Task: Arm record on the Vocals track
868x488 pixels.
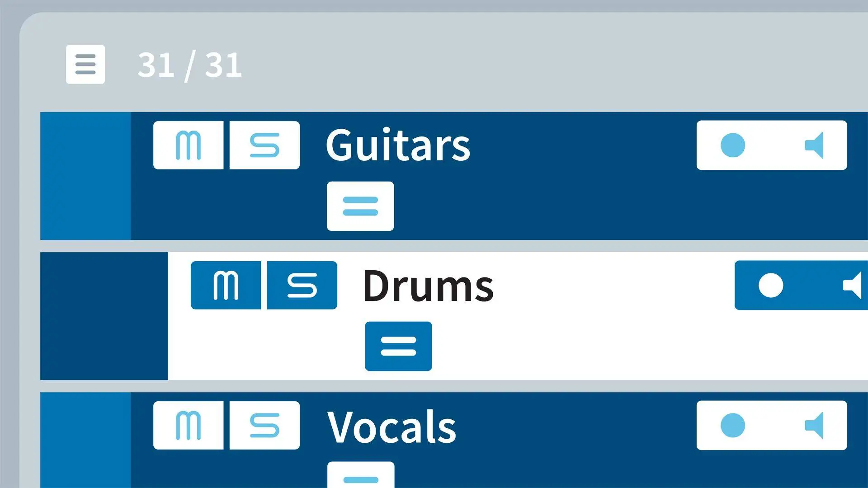Action: coord(733,425)
